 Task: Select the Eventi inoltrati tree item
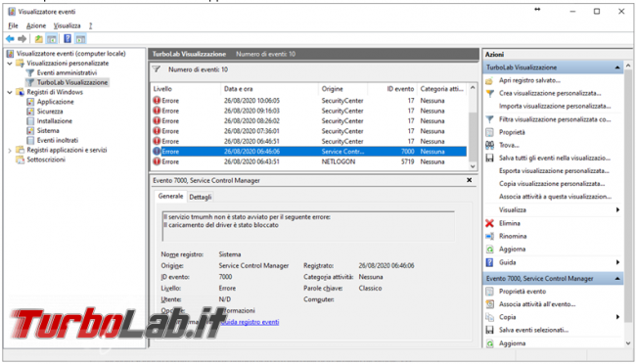click(x=58, y=140)
